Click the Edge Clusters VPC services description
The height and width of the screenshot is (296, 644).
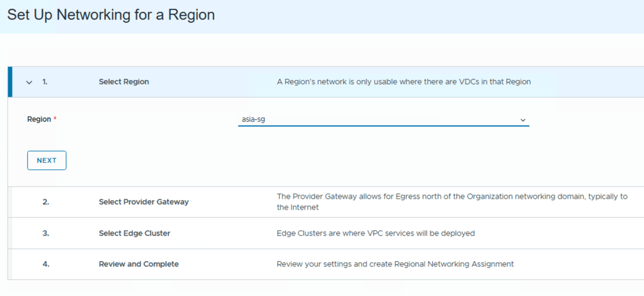(376, 233)
